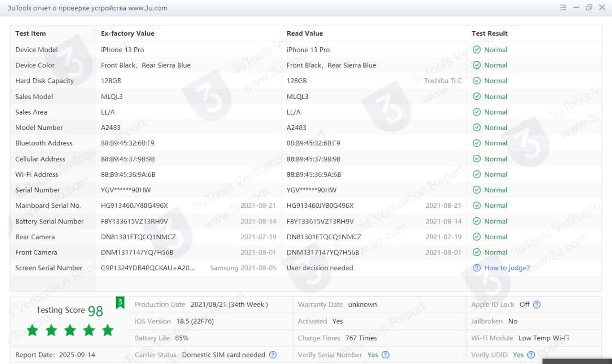Click green check in Rear Camera row
This screenshot has width=612, height=364.
coord(476,237)
